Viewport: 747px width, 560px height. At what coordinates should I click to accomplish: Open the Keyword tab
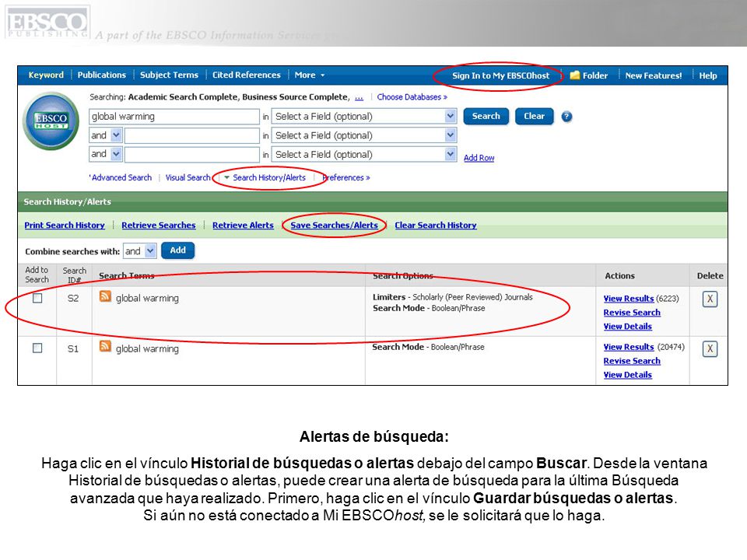click(x=46, y=75)
